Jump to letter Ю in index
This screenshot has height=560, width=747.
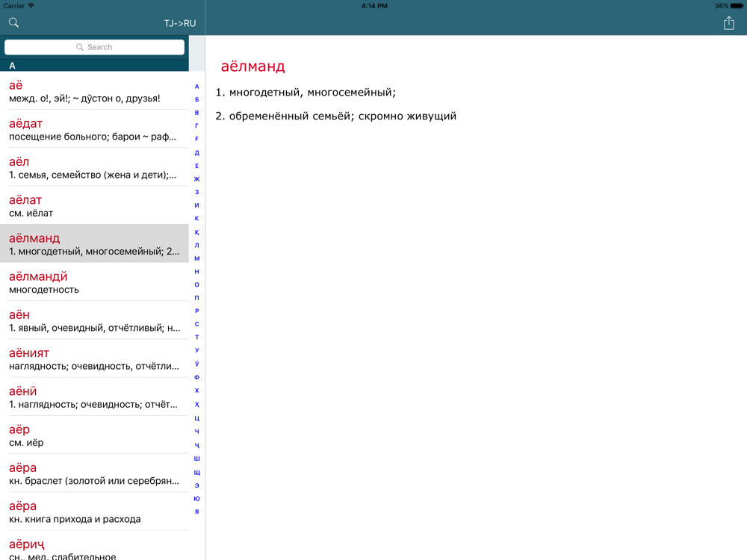(196, 499)
